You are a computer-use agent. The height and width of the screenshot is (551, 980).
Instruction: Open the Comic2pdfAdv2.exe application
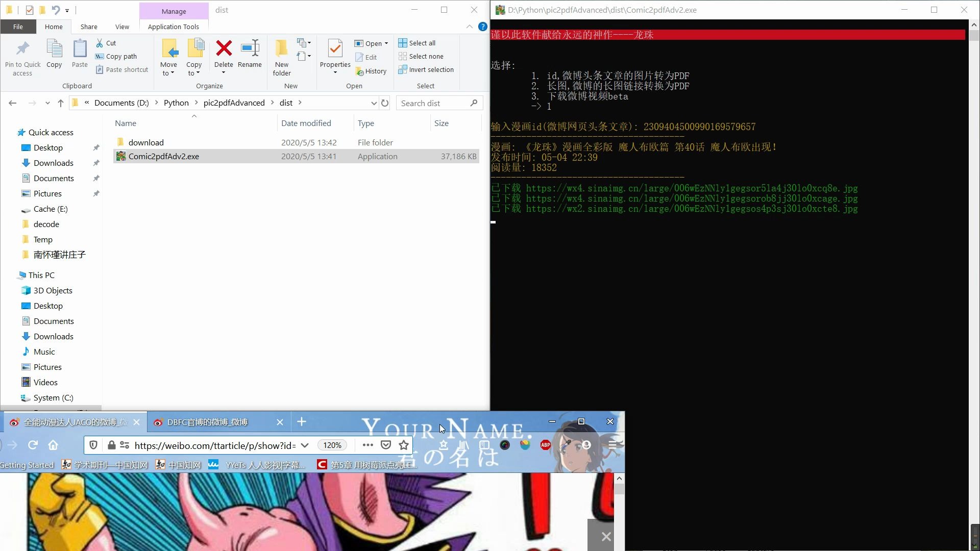click(x=163, y=156)
